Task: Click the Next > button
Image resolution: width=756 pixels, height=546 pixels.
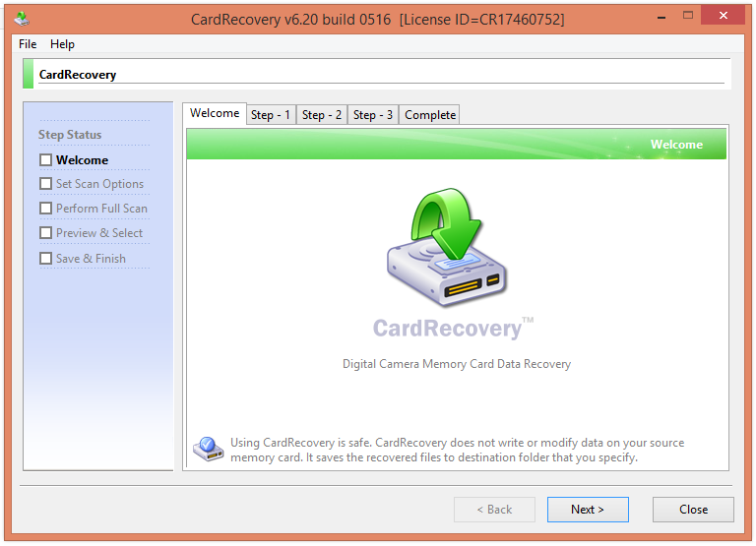Action: click(588, 510)
